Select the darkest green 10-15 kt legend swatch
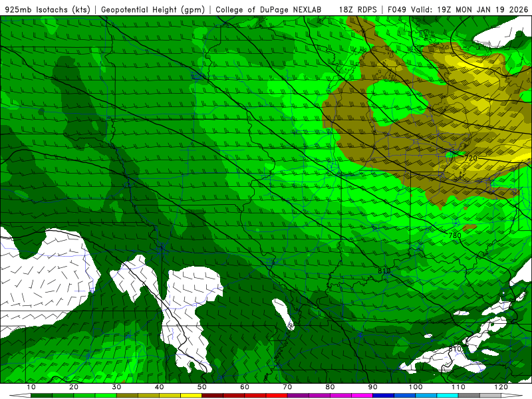532x399 pixels. point(41,396)
